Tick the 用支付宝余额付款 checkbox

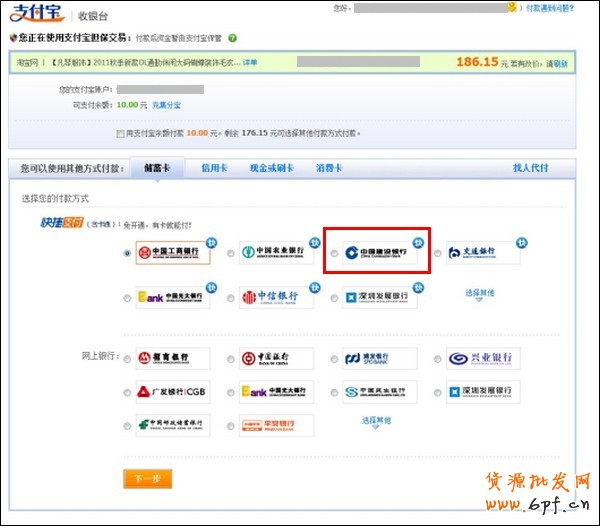120,132
